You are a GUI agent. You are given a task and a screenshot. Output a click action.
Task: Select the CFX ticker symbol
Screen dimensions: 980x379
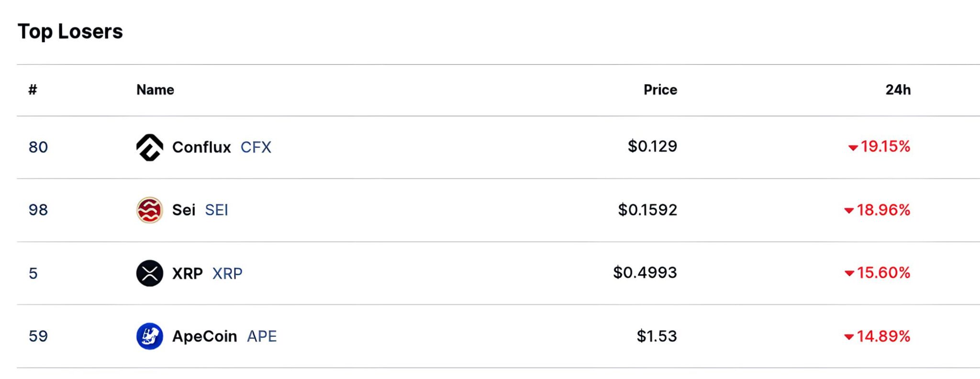pyautogui.click(x=256, y=147)
